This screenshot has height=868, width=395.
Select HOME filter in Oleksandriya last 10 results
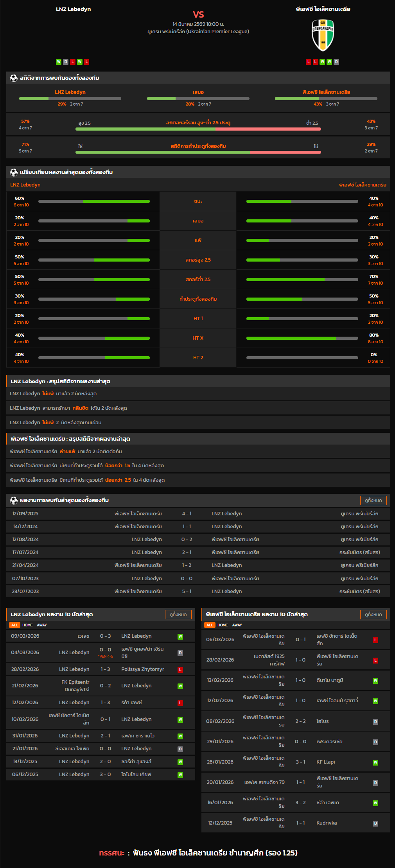[x=223, y=625]
